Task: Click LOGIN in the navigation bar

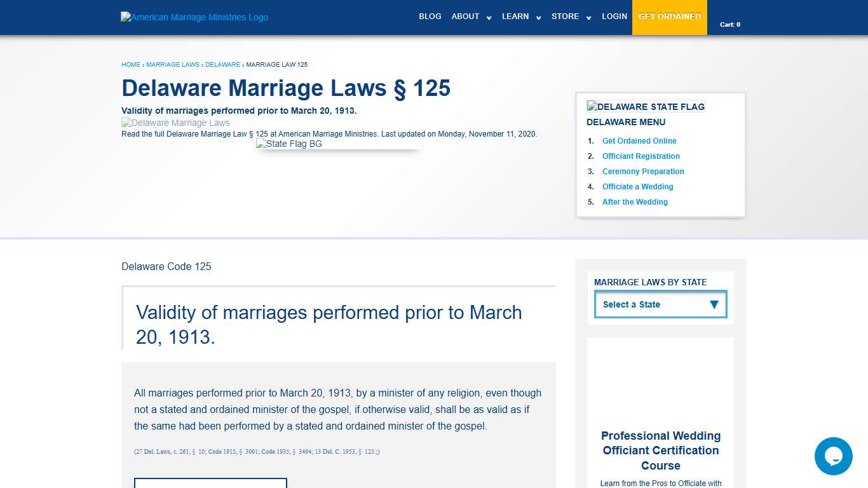Action: [614, 17]
